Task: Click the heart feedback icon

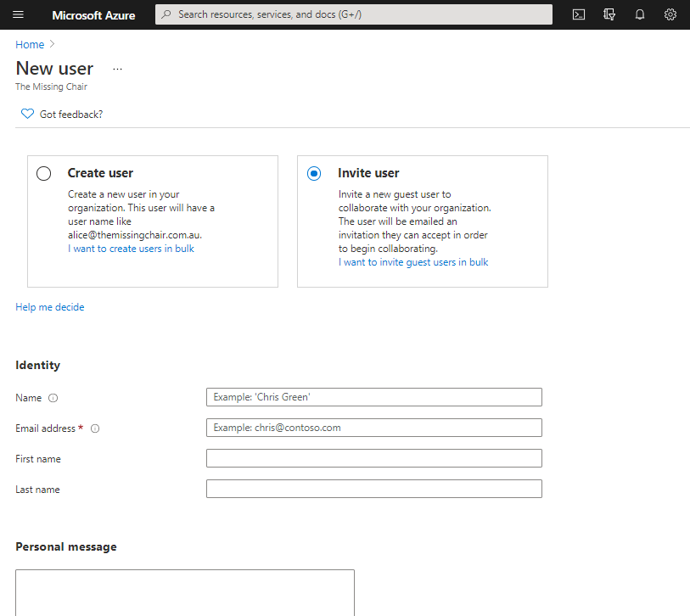Action: 27,114
